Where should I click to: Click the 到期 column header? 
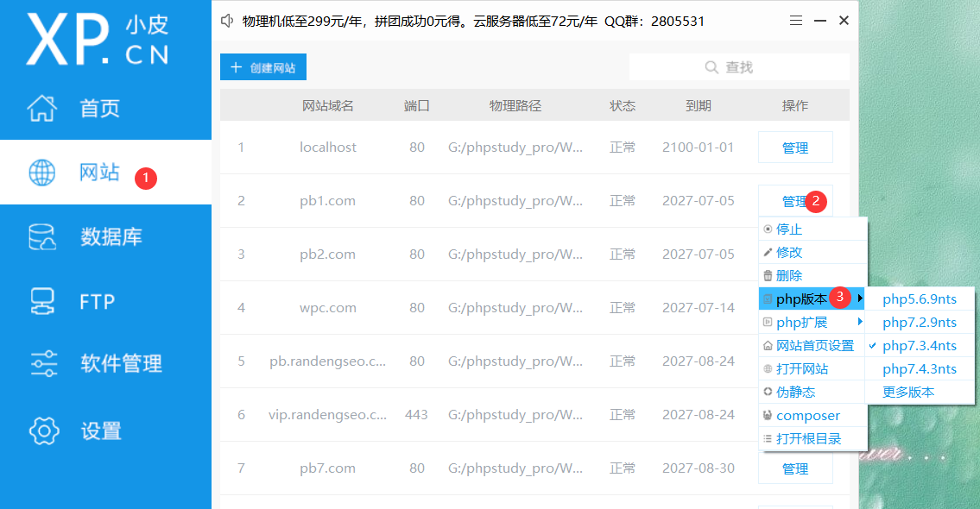point(699,105)
